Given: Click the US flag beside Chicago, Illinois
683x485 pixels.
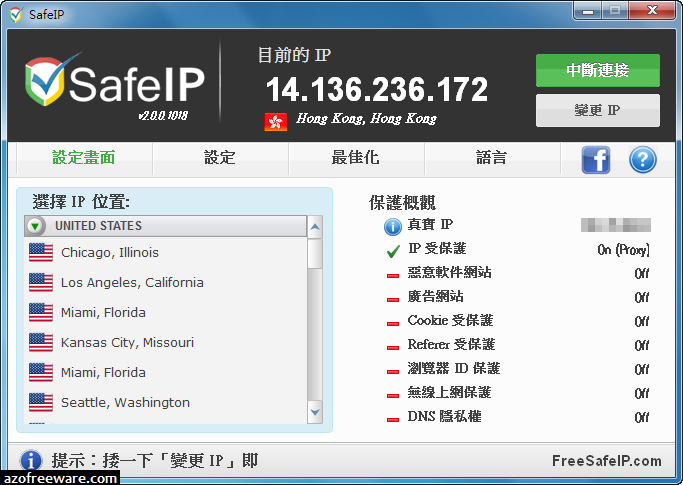Looking at the screenshot, I should 41,252.
